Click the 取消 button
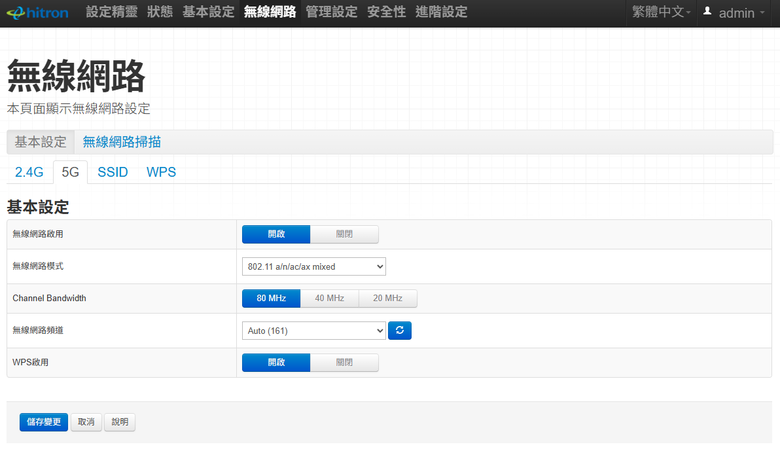Image resolution: width=780 pixels, height=455 pixels. [x=86, y=422]
